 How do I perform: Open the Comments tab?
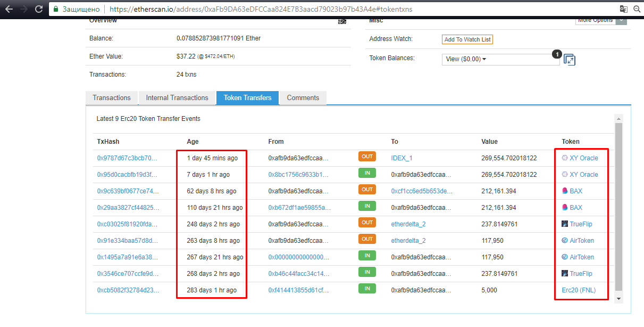[x=303, y=98]
